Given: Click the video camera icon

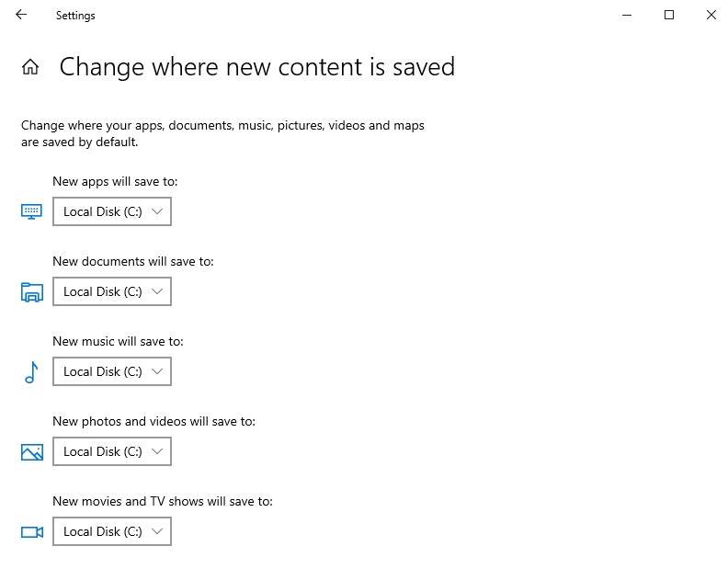Looking at the screenshot, I should click(32, 532).
